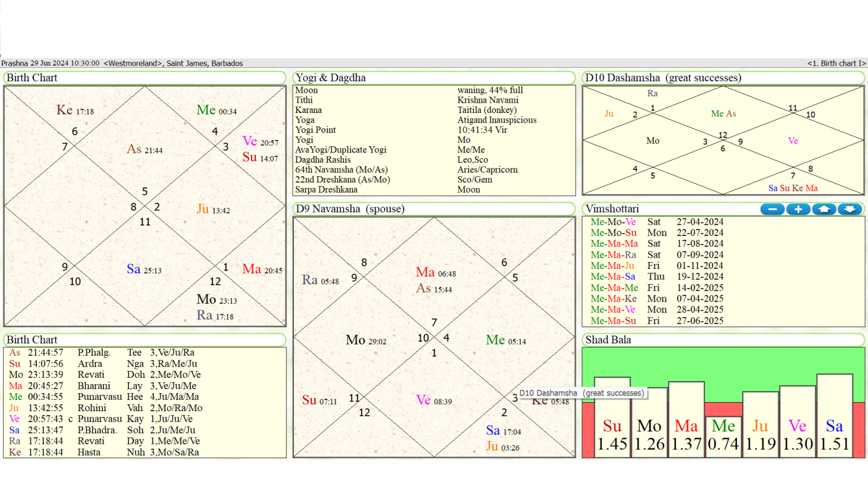This screenshot has height=488, width=868.
Task: Select the Sarpa Dreshkana row
Action: click(434, 190)
